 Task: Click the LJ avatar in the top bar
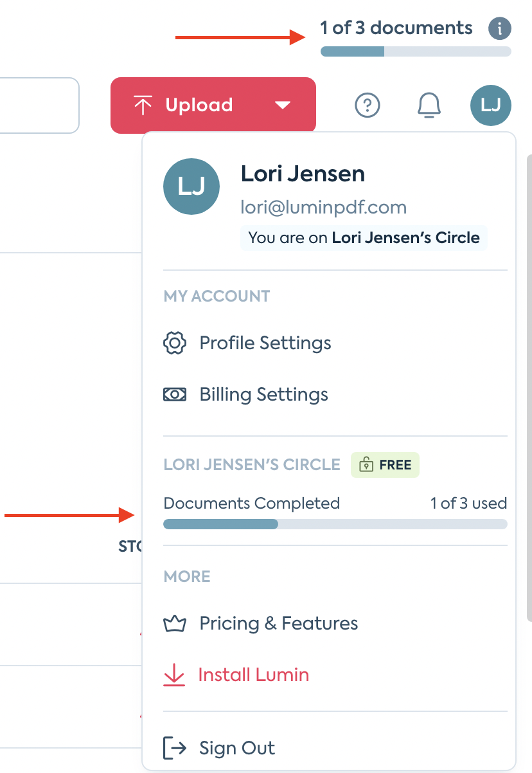491,105
